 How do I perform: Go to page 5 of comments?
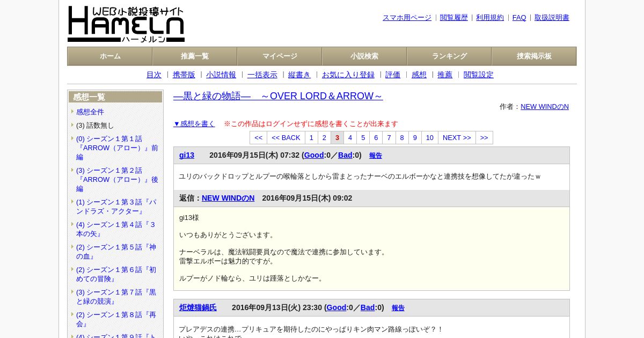point(363,138)
